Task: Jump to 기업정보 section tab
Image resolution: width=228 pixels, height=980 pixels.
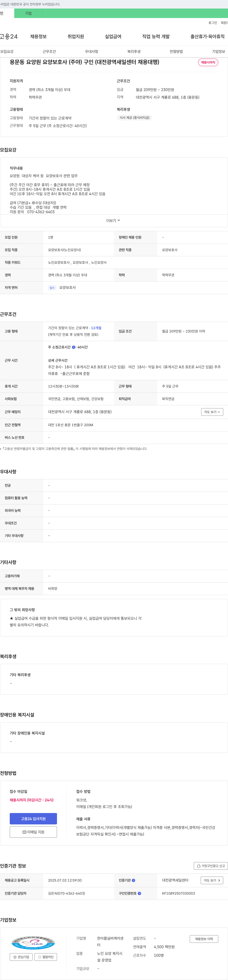Action: click(x=218, y=51)
